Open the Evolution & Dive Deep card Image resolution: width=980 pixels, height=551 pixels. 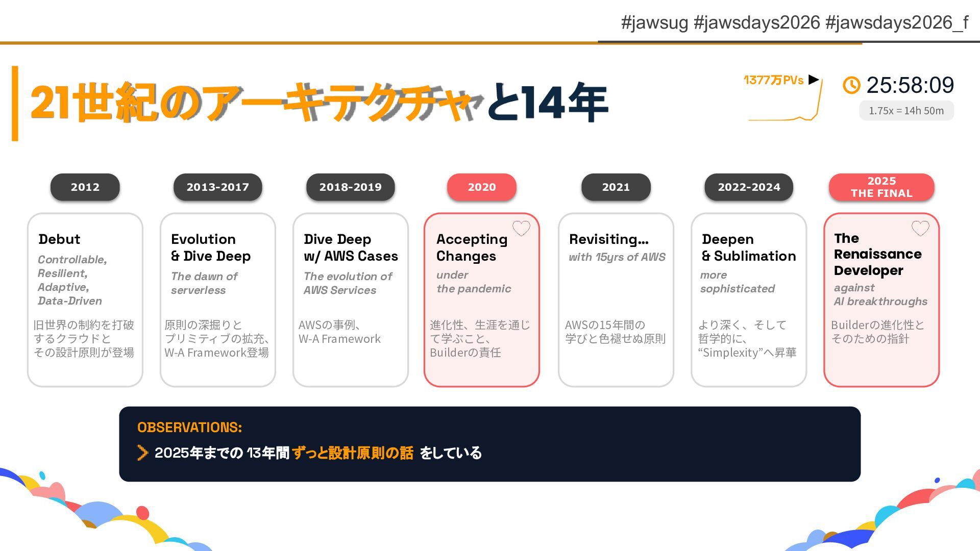tap(217, 300)
